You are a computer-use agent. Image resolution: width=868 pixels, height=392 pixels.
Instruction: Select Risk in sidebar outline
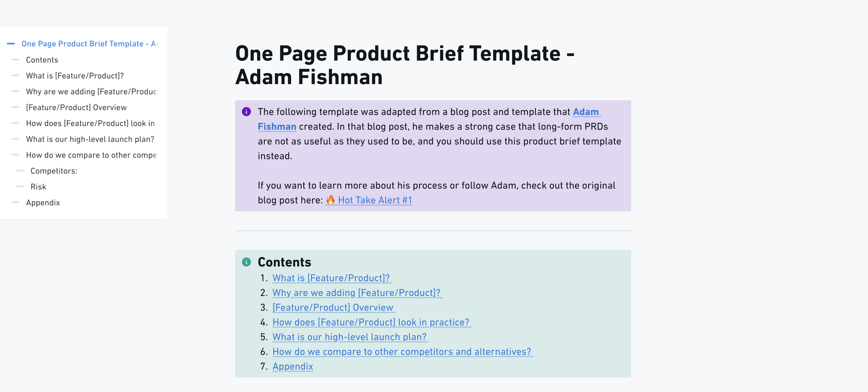(38, 187)
